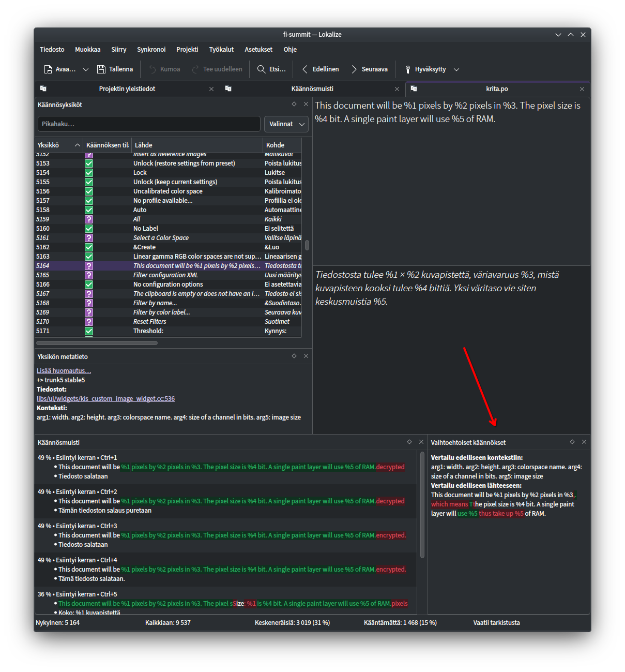Image resolution: width=625 pixels, height=672 pixels.
Task: Float the Käännösyksiköt panel
Action: [294, 104]
